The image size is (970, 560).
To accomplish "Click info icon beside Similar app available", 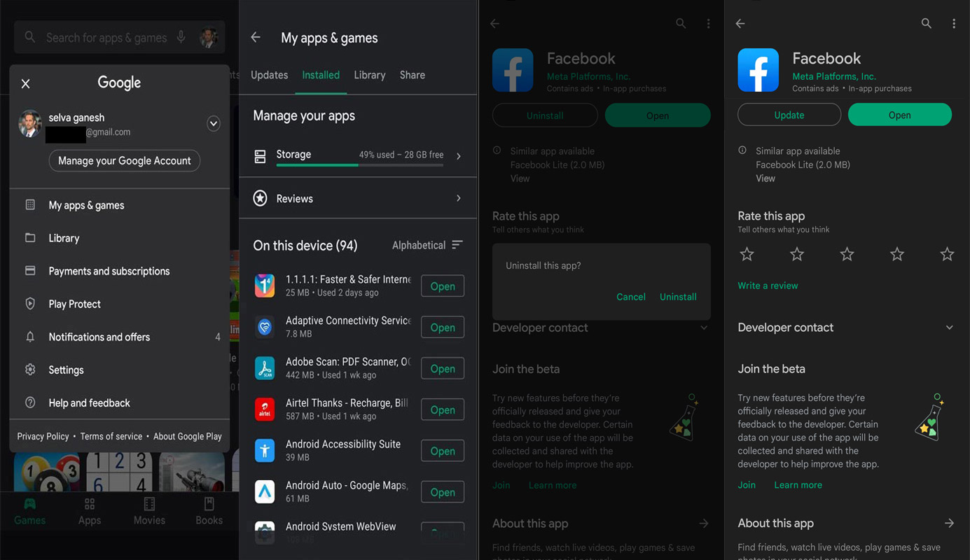I will click(742, 150).
